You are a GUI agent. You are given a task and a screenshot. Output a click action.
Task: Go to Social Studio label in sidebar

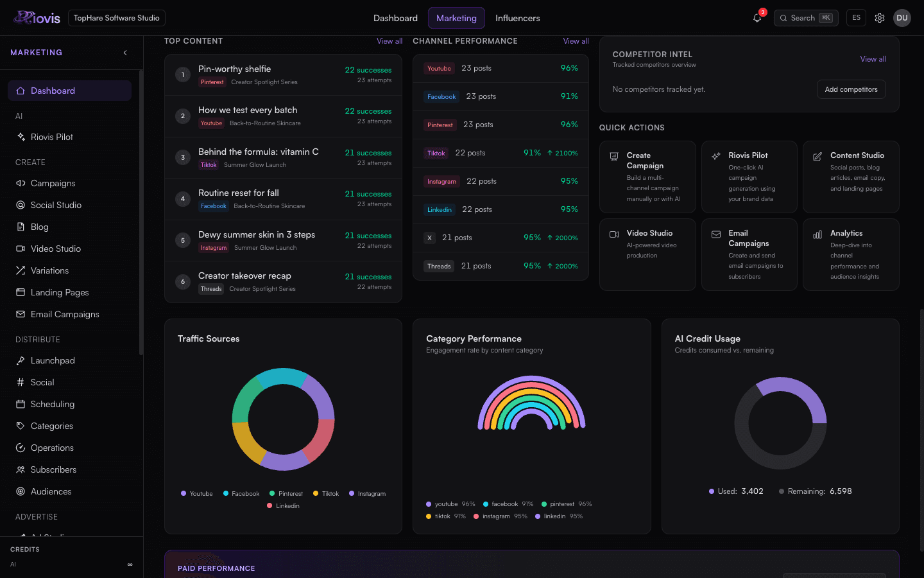pos(56,205)
